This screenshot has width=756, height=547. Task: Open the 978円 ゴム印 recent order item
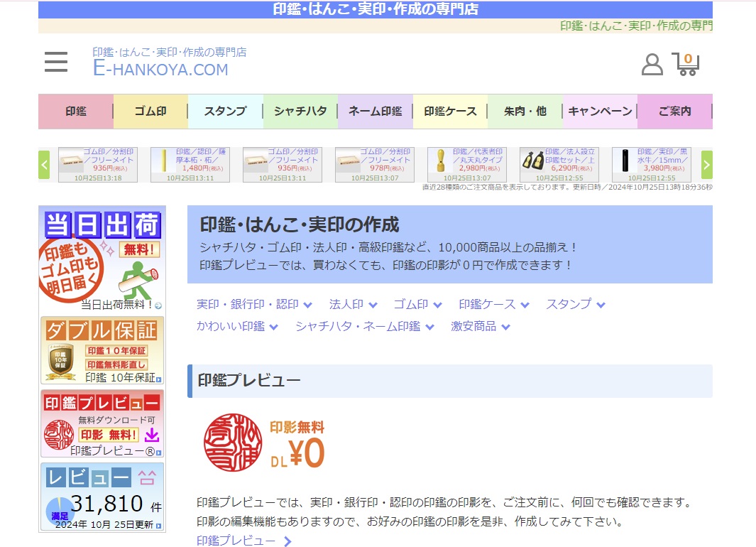click(375, 165)
